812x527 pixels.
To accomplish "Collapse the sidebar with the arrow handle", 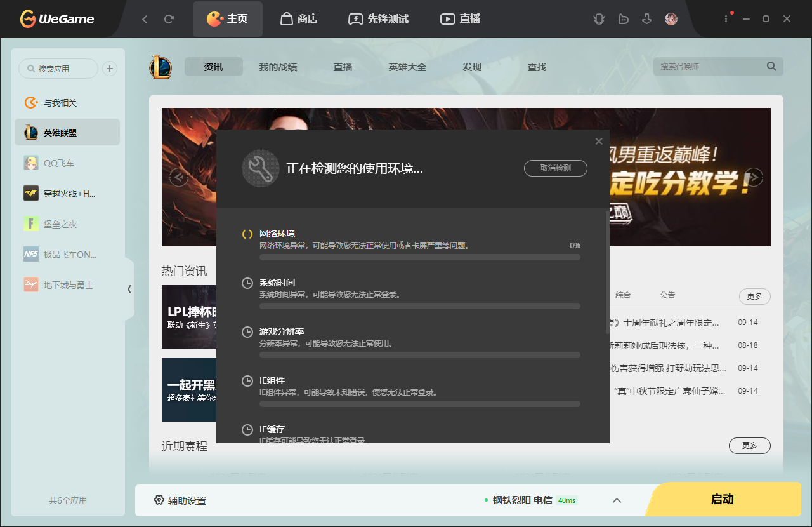I will 129,289.
